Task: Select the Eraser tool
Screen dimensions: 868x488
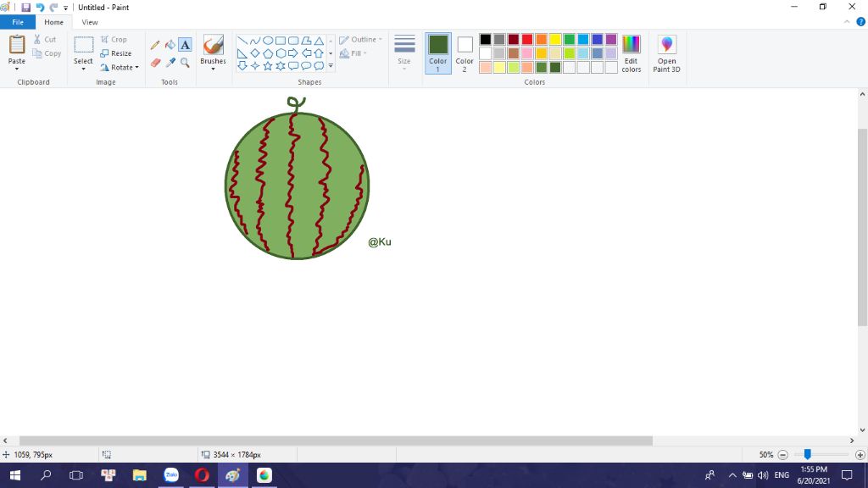Action: [x=156, y=63]
